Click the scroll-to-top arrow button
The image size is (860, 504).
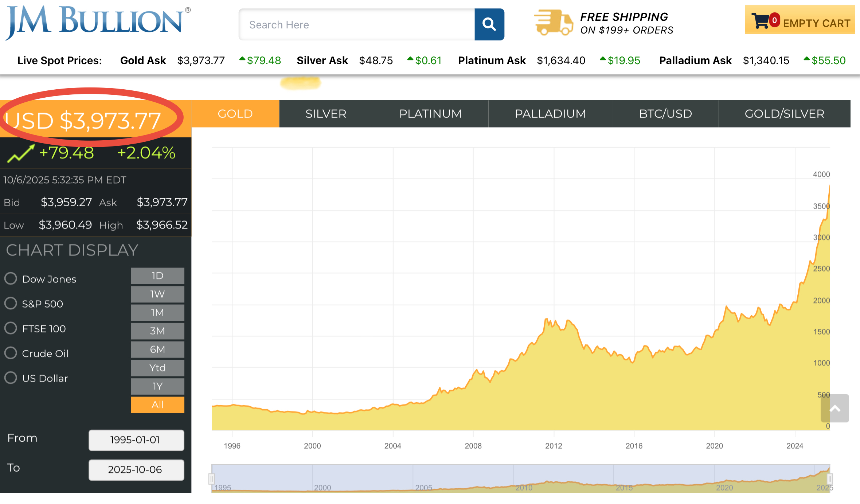coord(834,409)
